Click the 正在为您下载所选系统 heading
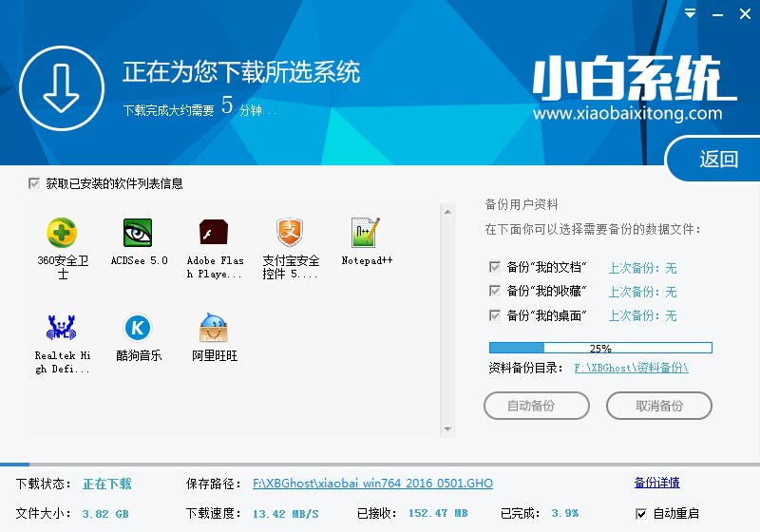This screenshot has width=760, height=532. [x=241, y=71]
